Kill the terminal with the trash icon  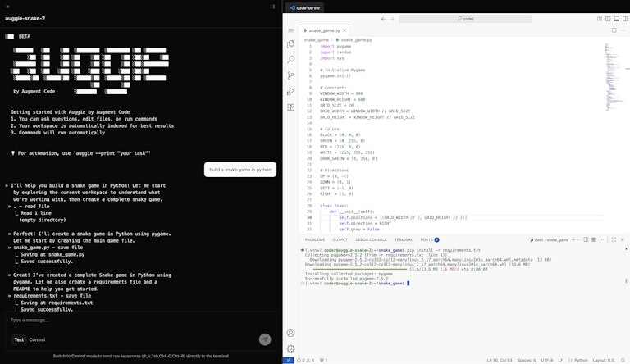click(x=593, y=240)
